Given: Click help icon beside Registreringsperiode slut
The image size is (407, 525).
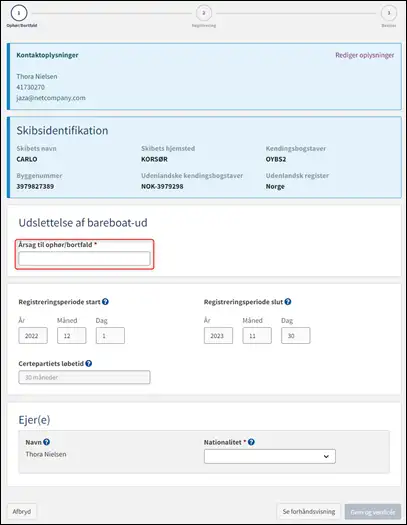Looking at the screenshot, I should pyautogui.click(x=288, y=302).
